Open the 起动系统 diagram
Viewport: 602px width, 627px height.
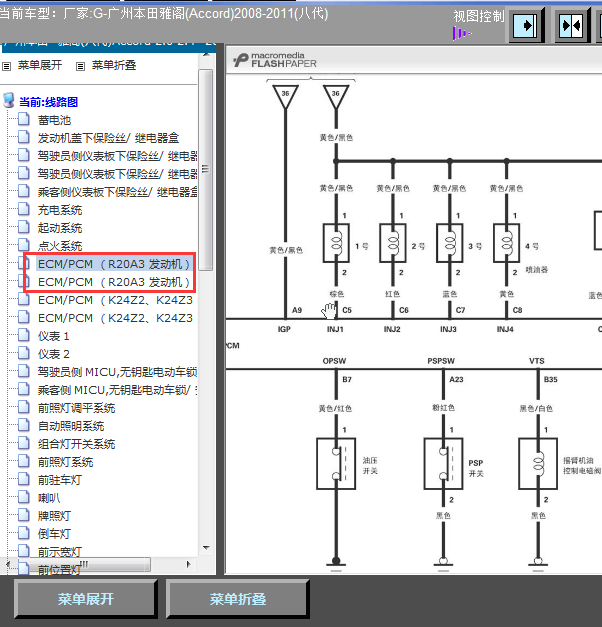point(60,228)
